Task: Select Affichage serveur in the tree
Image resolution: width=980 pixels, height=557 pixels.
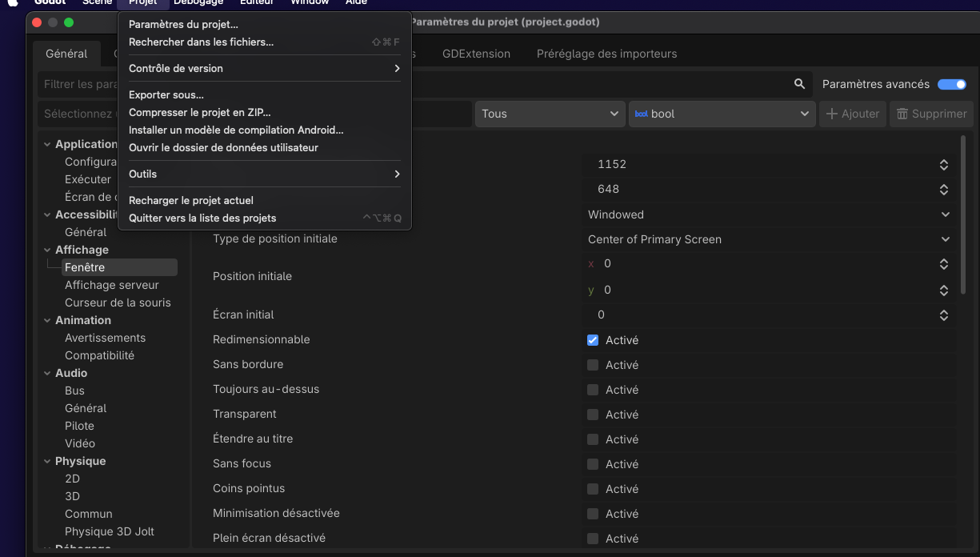Action: [x=112, y=285]
